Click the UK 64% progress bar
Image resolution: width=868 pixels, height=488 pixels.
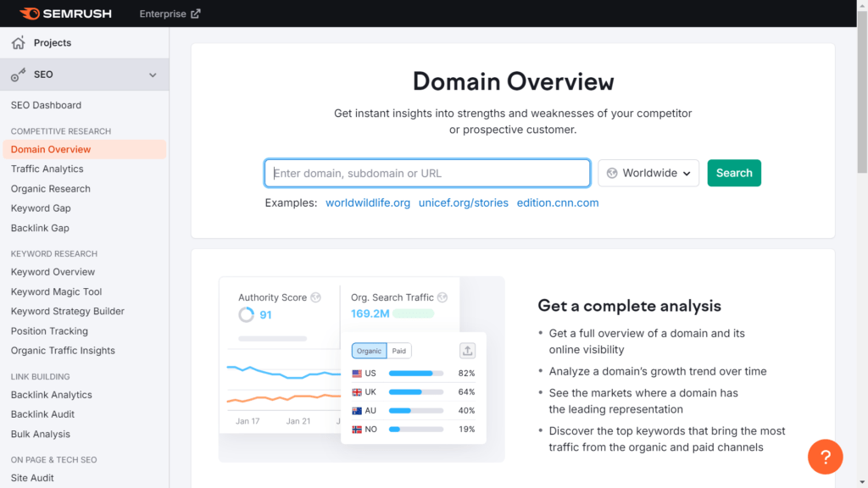click(x=415, y=392)
